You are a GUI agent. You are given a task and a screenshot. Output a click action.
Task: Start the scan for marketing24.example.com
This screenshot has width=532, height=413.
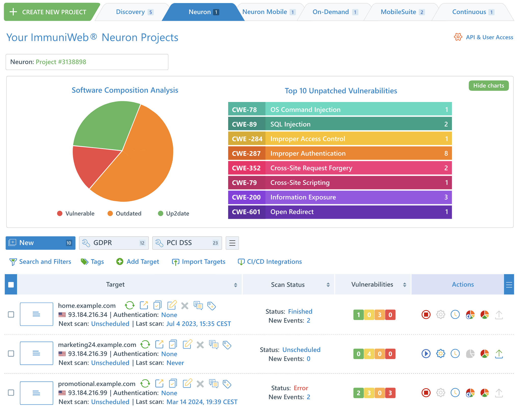pyautogui.click(x=426, y=353)
